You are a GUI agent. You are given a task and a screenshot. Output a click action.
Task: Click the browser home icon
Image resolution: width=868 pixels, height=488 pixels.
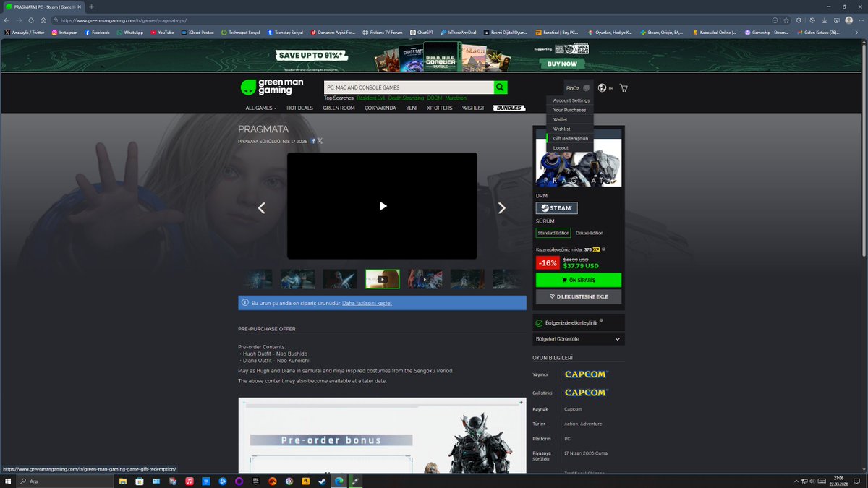(x=43, y=20)
